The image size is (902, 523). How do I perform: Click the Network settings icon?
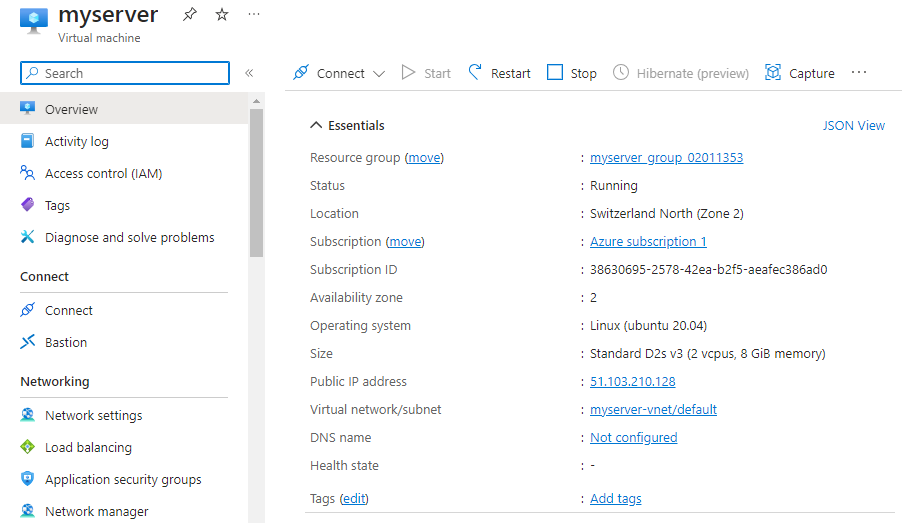(x=28, y=415)
